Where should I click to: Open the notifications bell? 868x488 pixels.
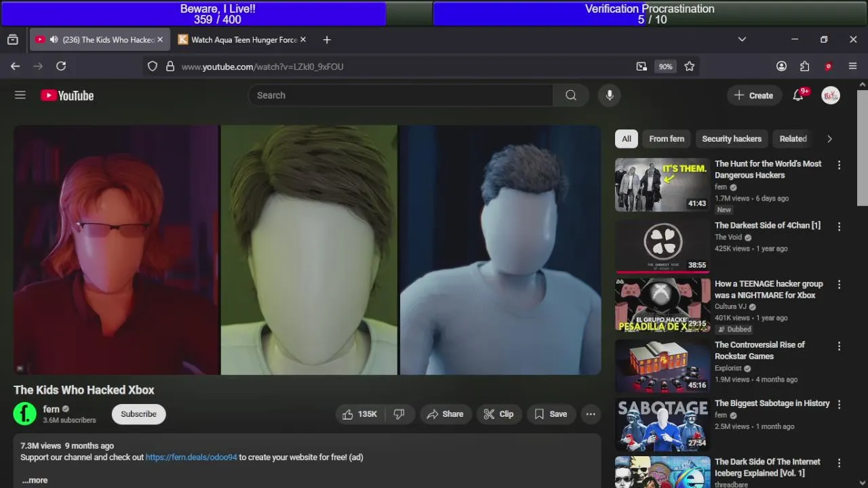[798, 96]
